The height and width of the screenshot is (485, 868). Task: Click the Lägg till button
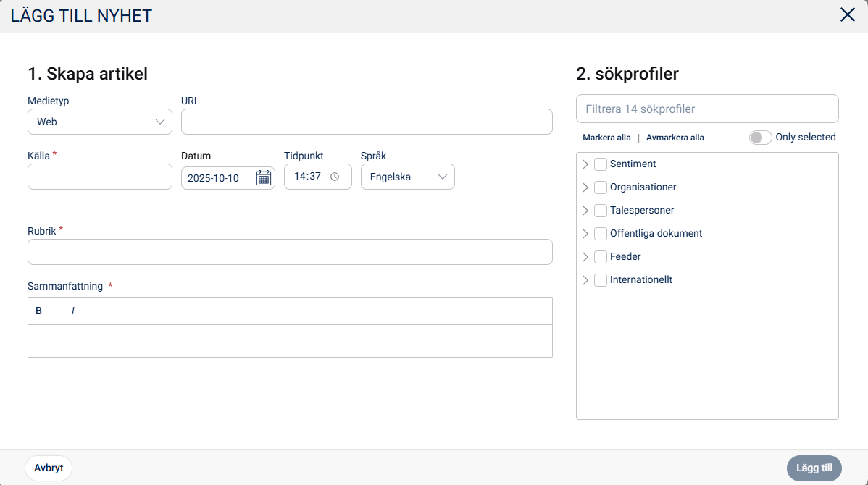(x=814, y=468)
